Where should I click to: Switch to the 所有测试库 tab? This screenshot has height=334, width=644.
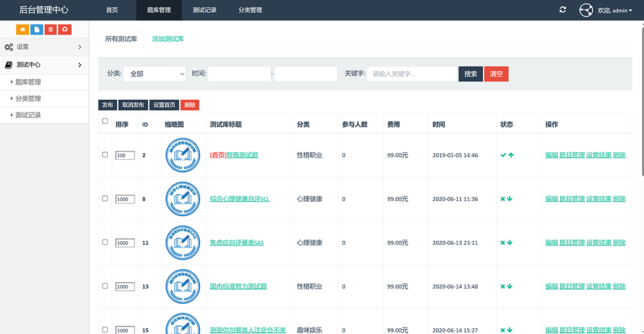tap(121, 39)
